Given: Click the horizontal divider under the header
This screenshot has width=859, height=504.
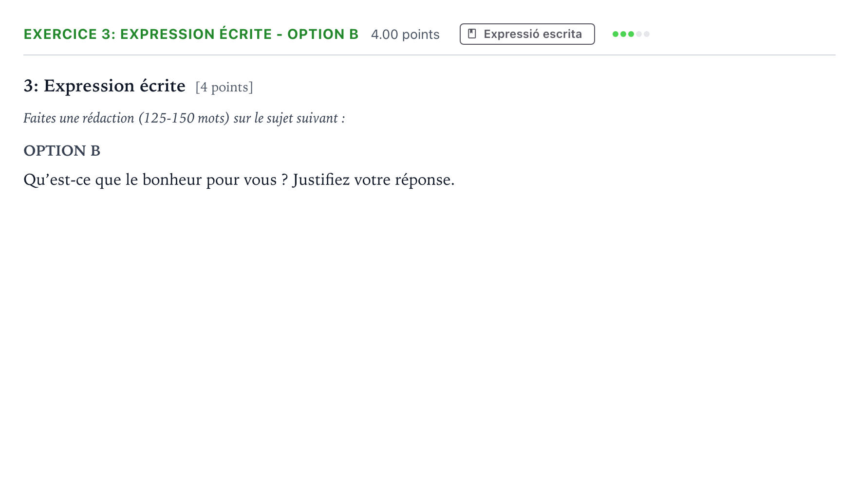Looking at the screenshot, I should click(x=429, y=55).
